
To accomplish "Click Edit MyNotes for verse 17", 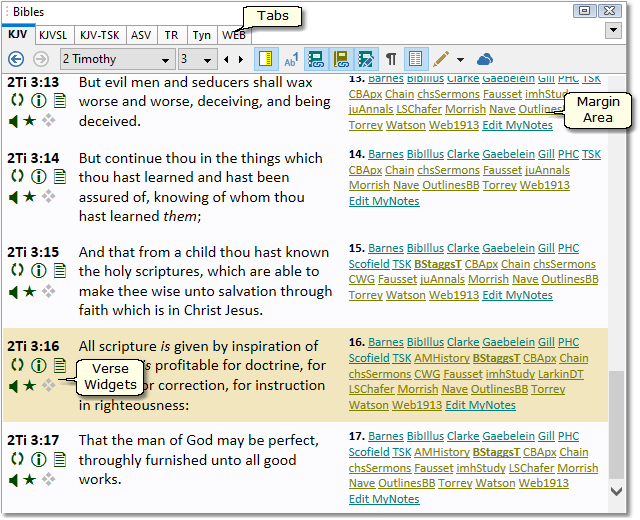I will point(384,499).
